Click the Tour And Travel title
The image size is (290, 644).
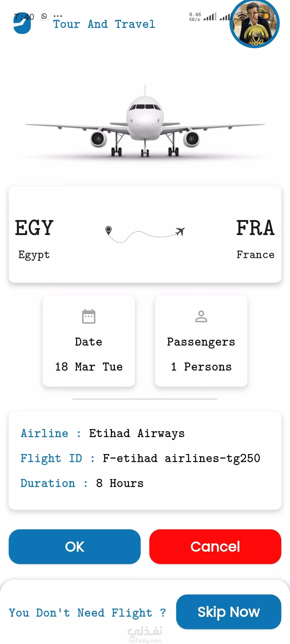(x=104, y=24)
